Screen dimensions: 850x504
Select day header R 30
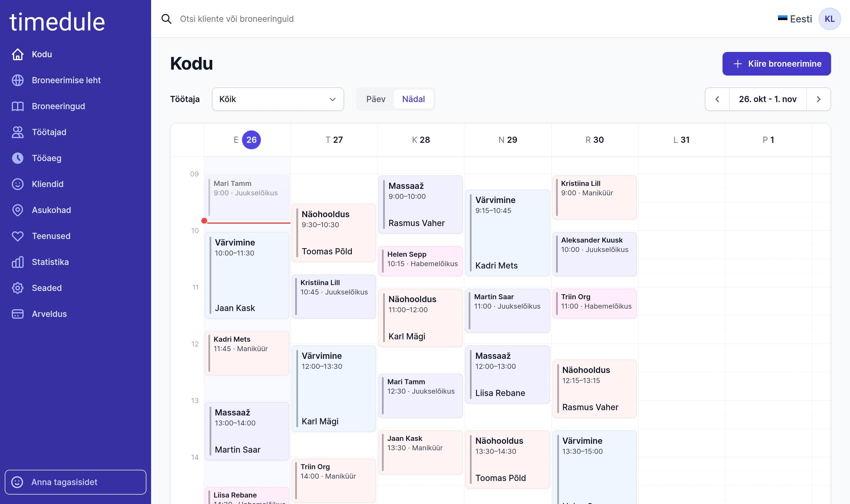point(595,140)
